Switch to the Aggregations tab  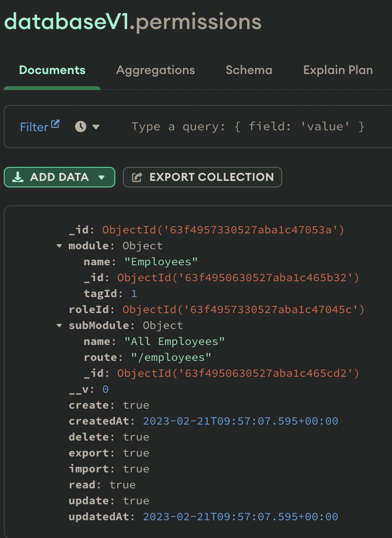(155, 70)
